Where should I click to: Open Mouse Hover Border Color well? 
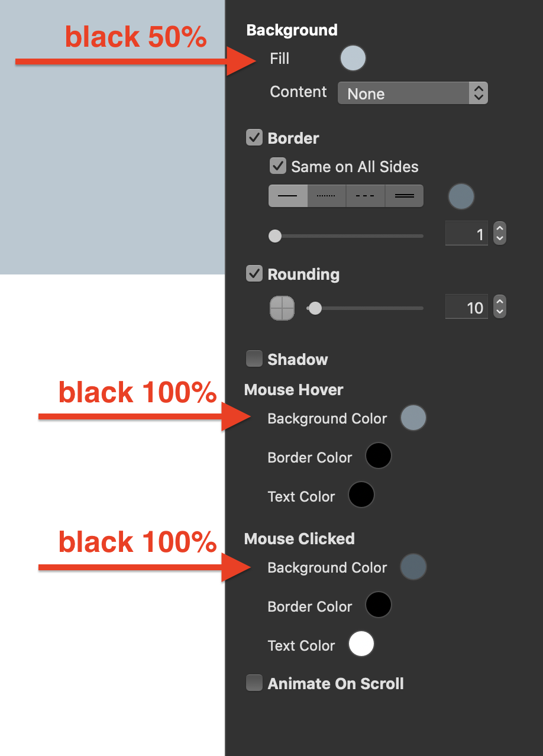379,456
